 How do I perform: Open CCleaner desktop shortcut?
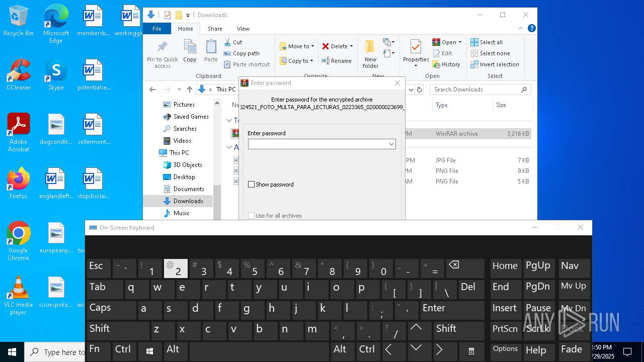point(19,75)
